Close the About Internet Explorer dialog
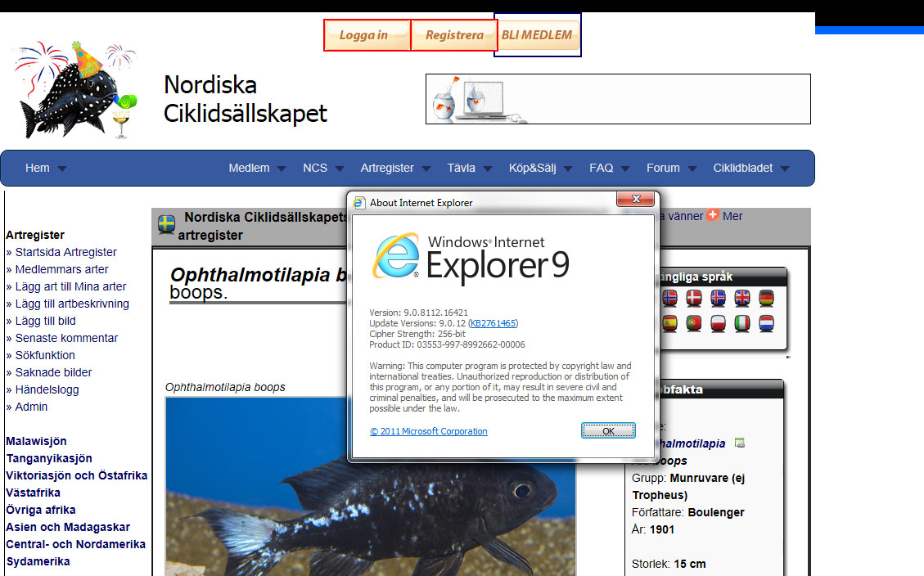Viewport: 924px width, 576px height. click(x=635, y=199)
